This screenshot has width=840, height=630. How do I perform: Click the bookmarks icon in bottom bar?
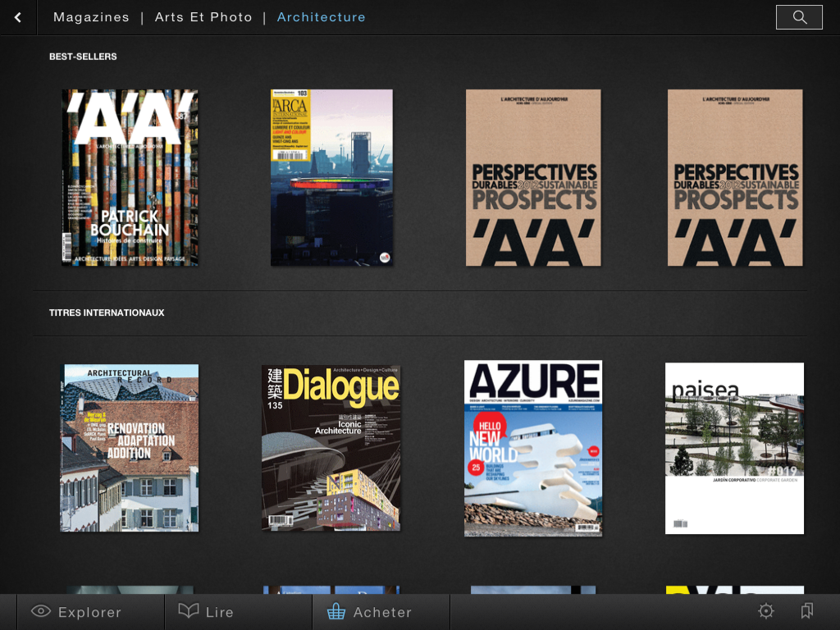tap(806, 611)
